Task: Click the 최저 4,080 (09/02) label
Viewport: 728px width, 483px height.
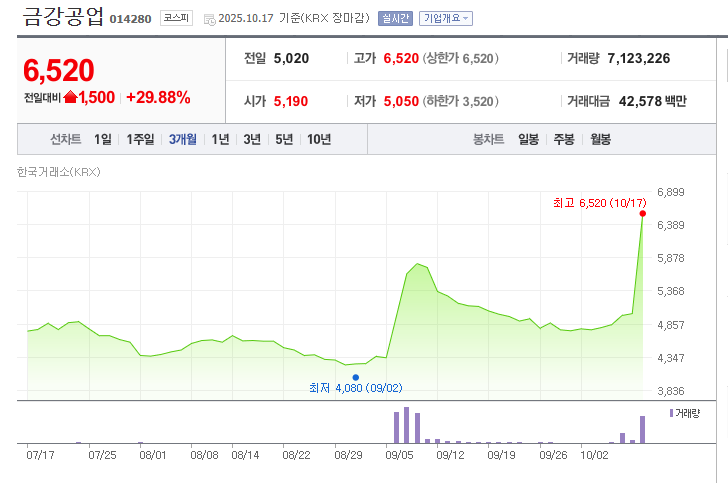Action: click(356, 388)
